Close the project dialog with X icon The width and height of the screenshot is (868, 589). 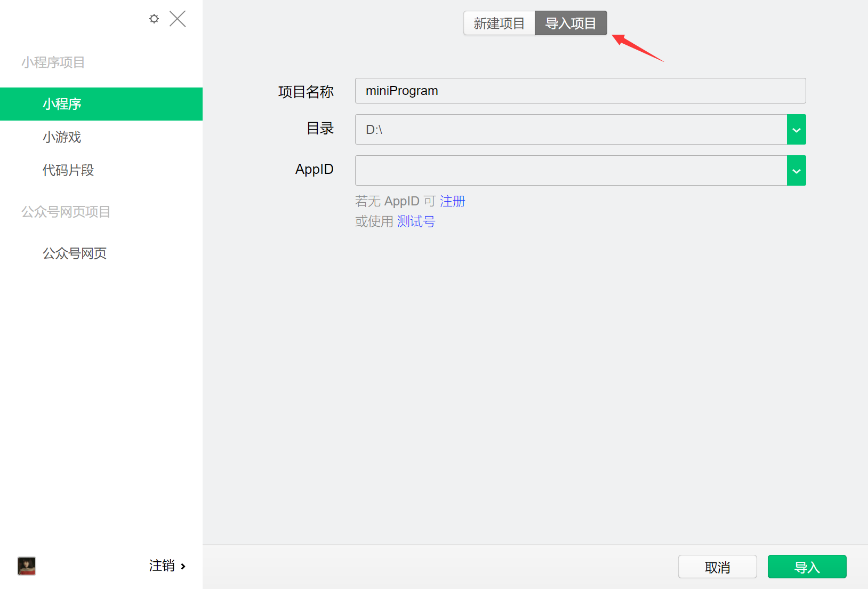click(178, 19)
